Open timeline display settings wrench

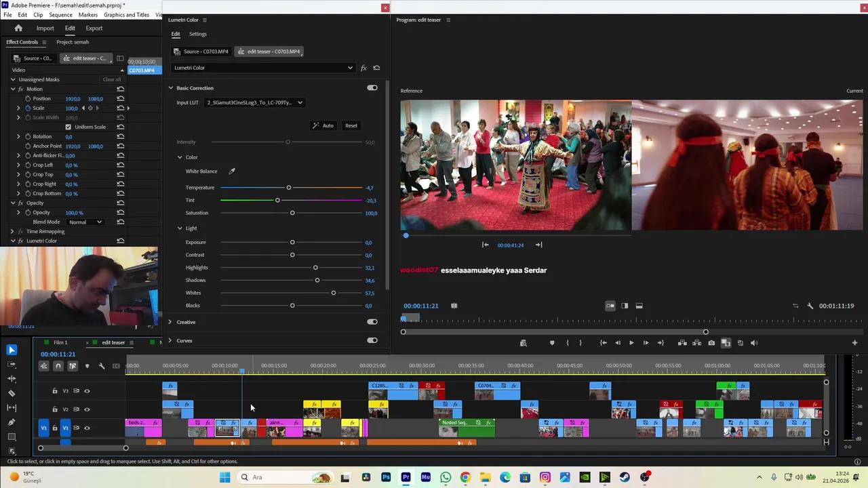click(x=101, y=366)
